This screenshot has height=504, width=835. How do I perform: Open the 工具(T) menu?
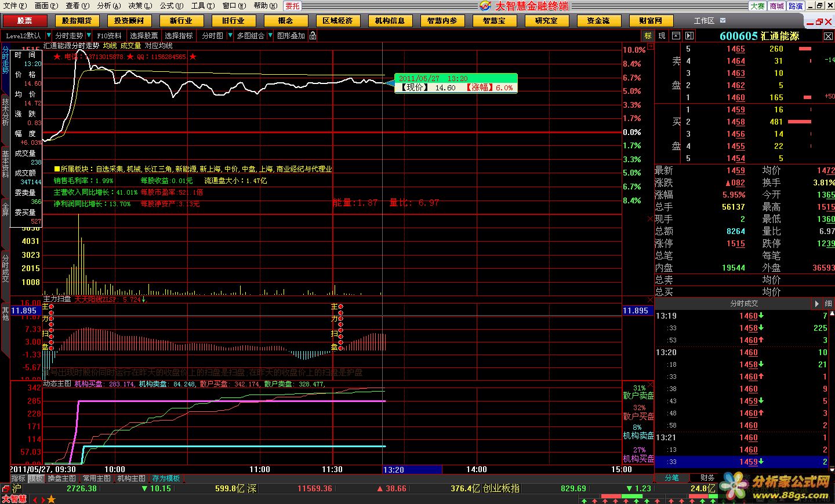202,6
